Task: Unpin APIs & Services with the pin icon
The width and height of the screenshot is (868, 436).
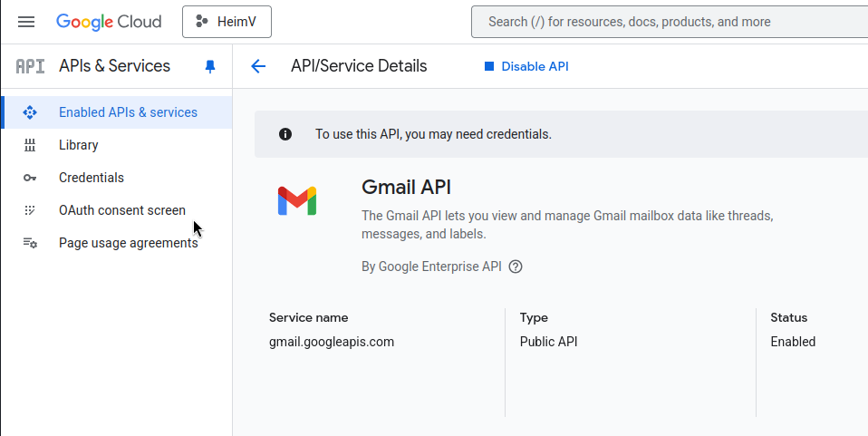Action: coord(210,66)
